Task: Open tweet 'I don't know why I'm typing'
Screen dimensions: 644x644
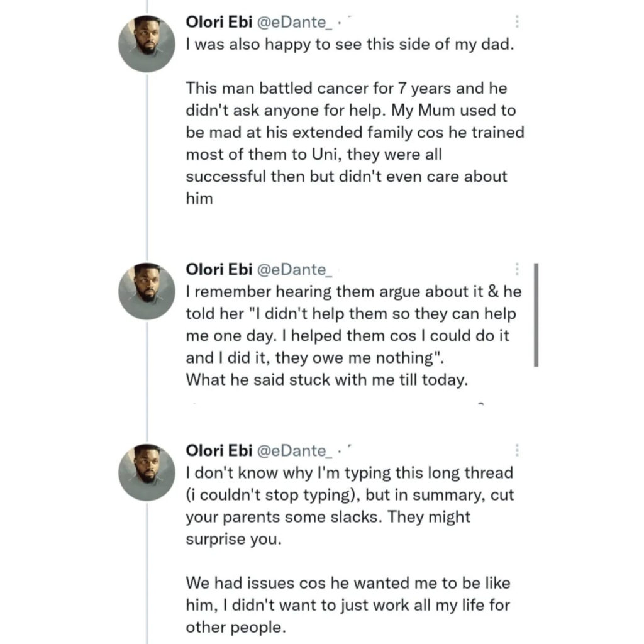Action: [350, 506]
